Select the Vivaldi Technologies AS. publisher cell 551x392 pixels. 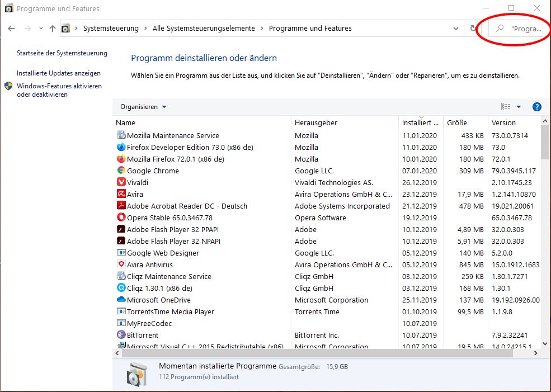(x=334, y=183)
